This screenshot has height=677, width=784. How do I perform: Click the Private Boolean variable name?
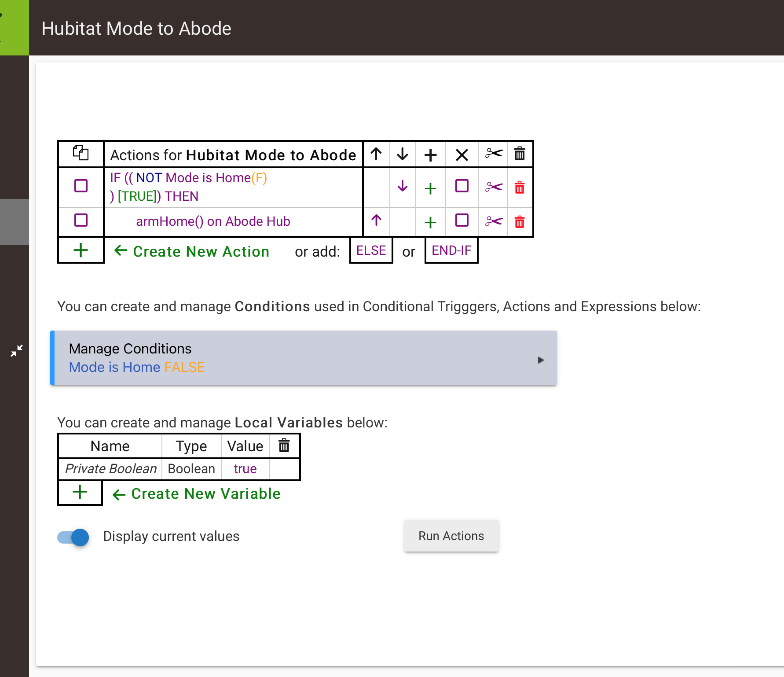click(111, 469)
